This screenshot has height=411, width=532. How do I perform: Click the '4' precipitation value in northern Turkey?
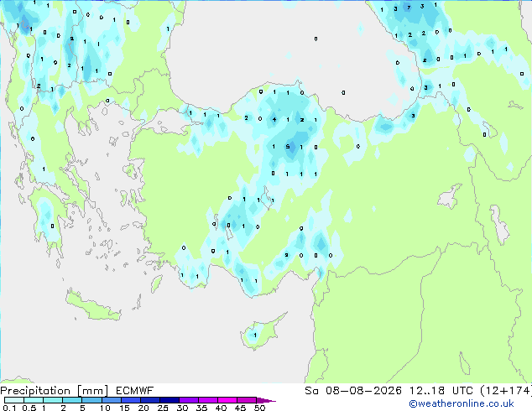pos(274,119)
